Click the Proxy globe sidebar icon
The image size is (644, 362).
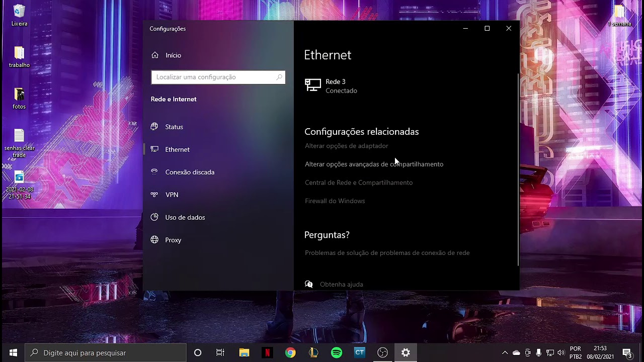click(x=154, y=240)
